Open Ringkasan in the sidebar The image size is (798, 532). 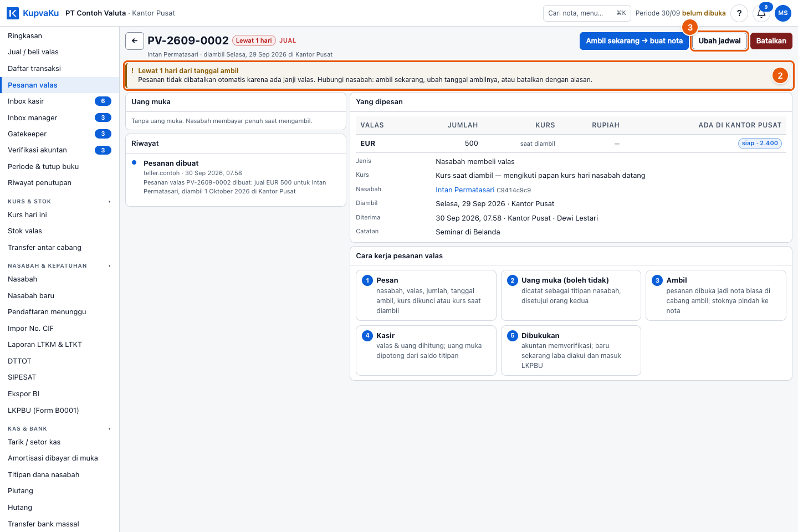pos(59,36)
